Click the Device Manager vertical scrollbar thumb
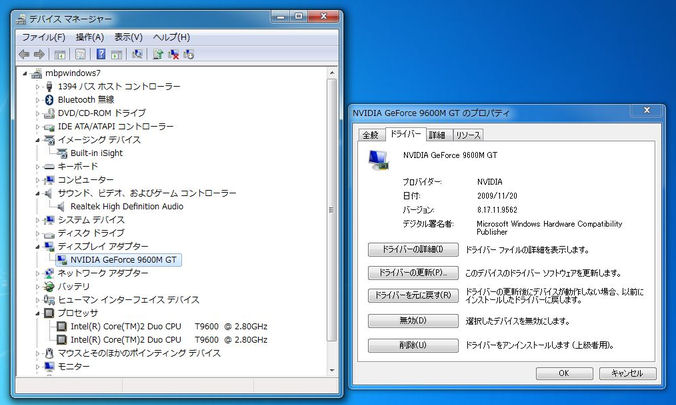This screenshot has height=405, width=676. (x=332, y=210)
